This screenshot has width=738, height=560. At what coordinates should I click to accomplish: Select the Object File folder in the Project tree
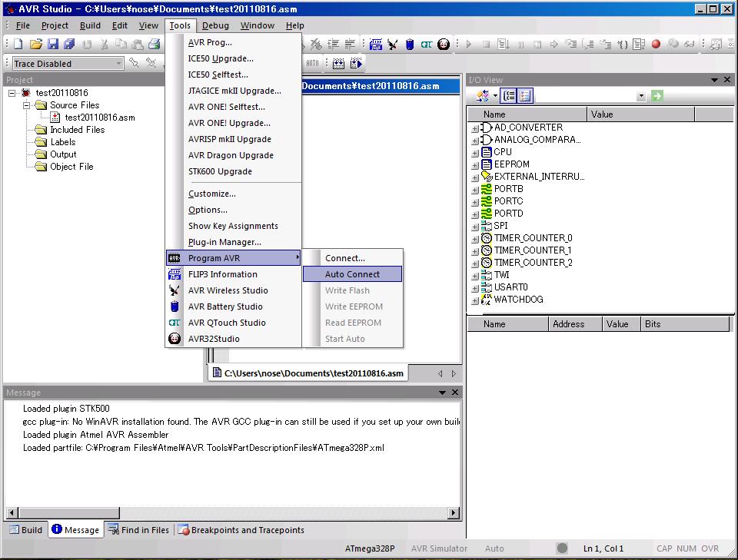71,167
